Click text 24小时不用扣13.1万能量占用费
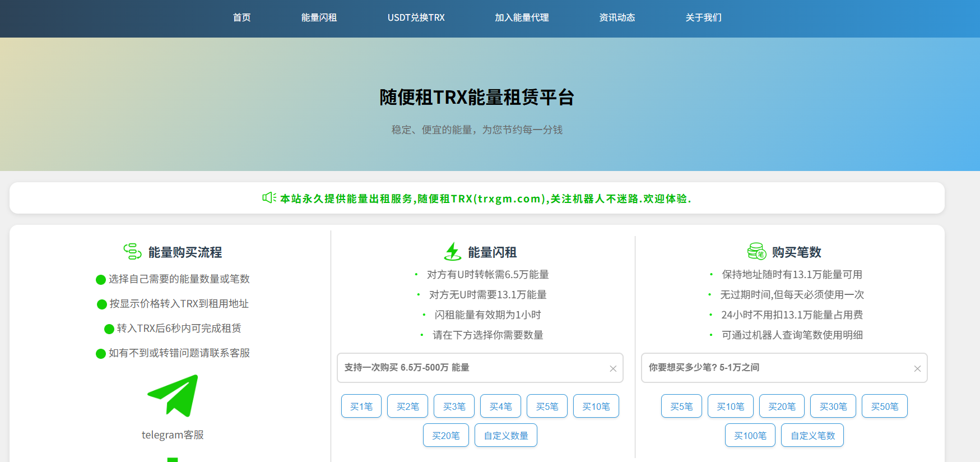 792,315
